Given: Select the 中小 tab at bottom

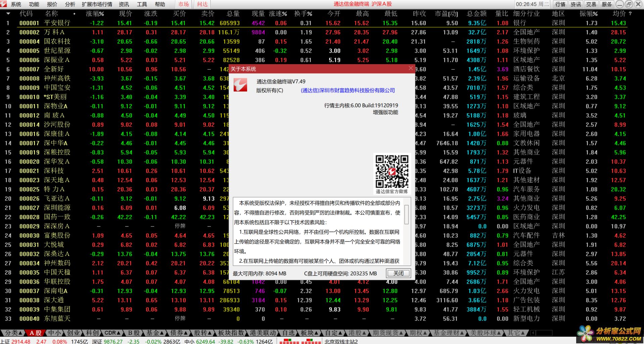Looking at the screenshot, I should point(54,333).
